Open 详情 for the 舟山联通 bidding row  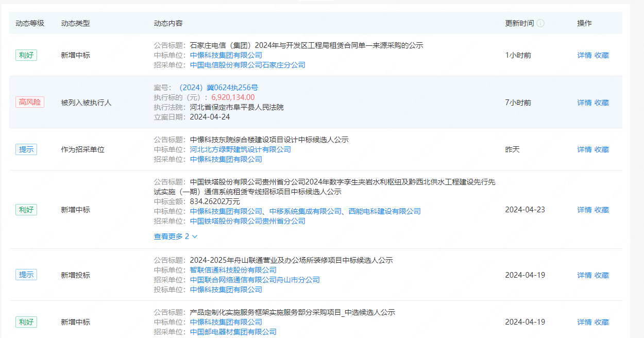[584, 275]
